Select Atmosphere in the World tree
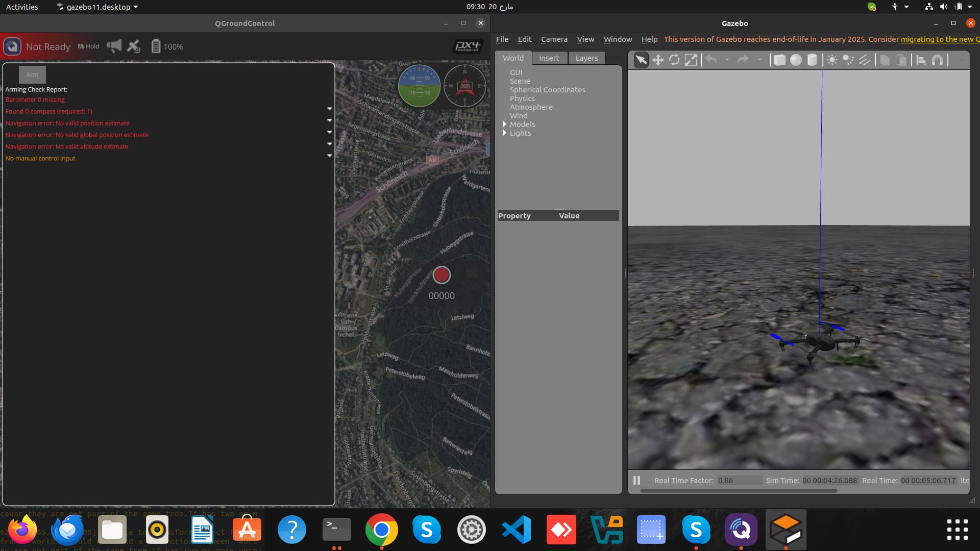Viewport: 980px width, 551px height. click(531, 107)
